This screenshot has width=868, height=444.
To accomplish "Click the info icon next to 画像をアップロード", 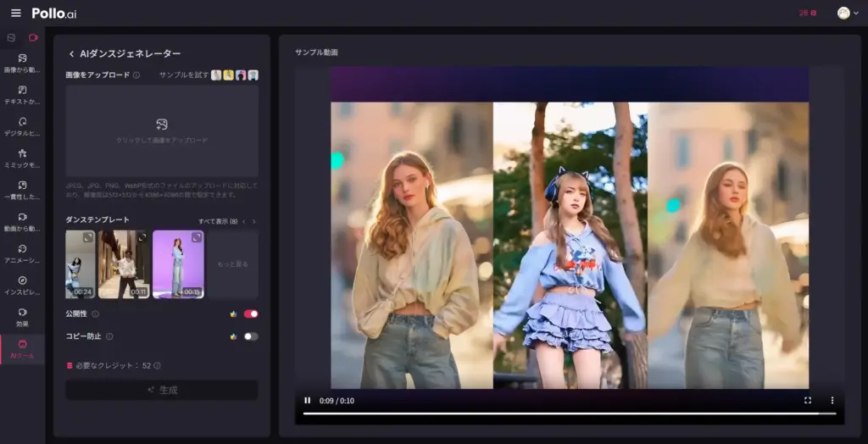I will click(136, 75).
